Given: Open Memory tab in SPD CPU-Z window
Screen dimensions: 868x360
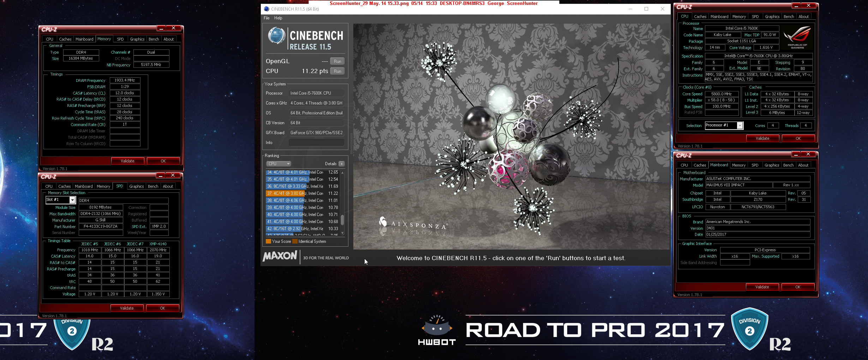Looking at the screenshot, I should 103,186.
